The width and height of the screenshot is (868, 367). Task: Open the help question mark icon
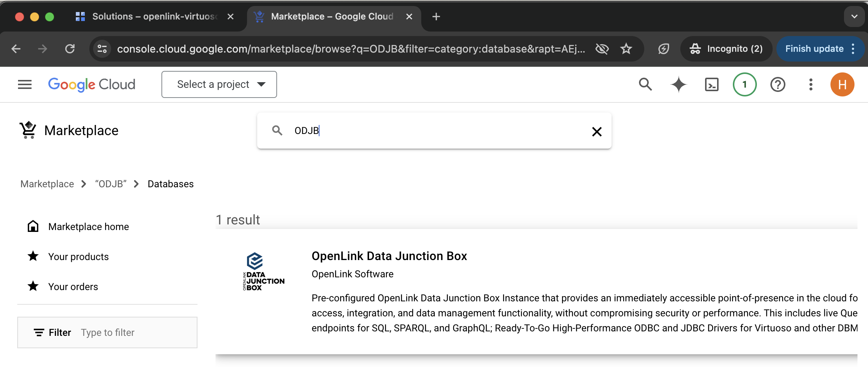point(778,84)
